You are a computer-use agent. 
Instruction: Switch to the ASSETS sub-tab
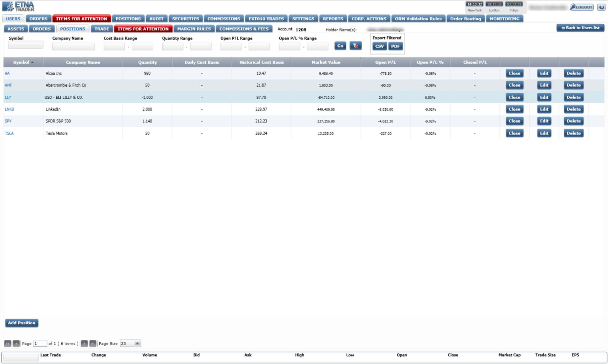(16, 29)
